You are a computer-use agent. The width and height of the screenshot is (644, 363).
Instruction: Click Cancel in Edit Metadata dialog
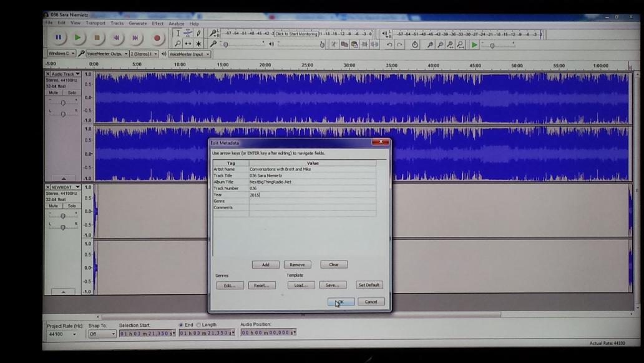pos(371,302)
